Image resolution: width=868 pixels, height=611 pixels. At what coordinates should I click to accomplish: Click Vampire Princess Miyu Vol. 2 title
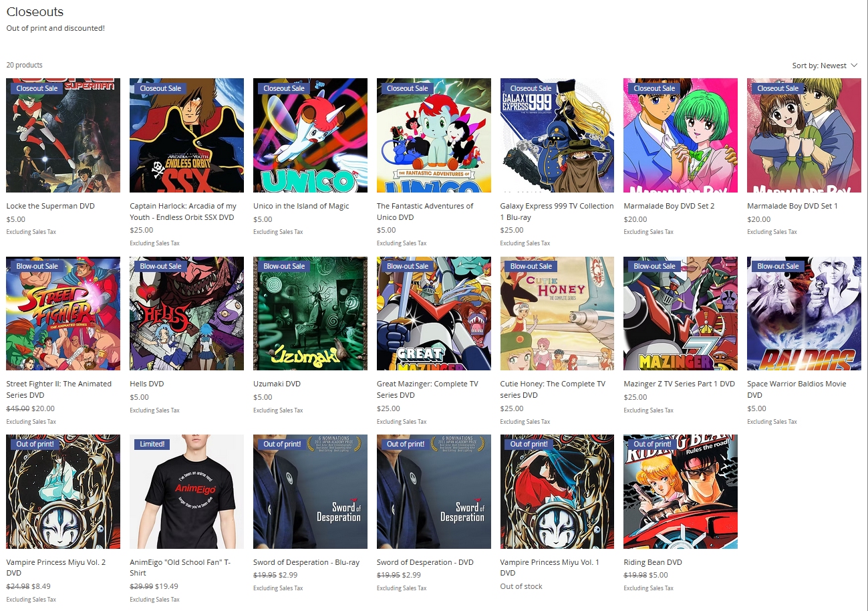56,568
